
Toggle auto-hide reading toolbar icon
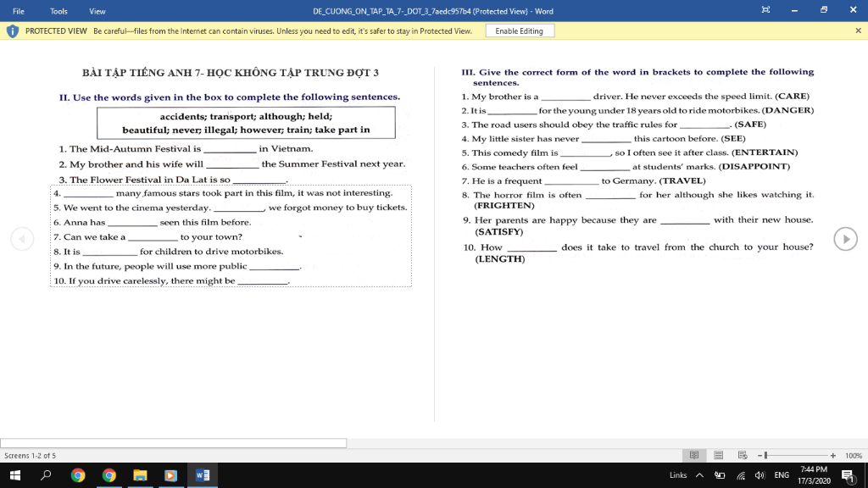[x=765, y=10]
